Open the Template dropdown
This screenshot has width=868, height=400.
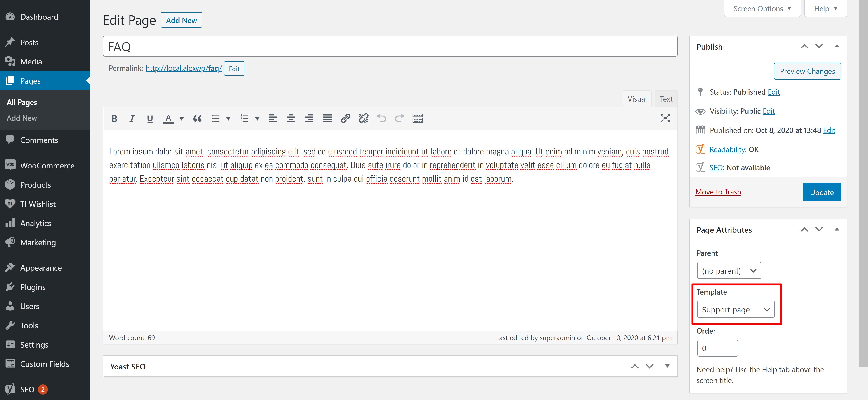[735, 309]
